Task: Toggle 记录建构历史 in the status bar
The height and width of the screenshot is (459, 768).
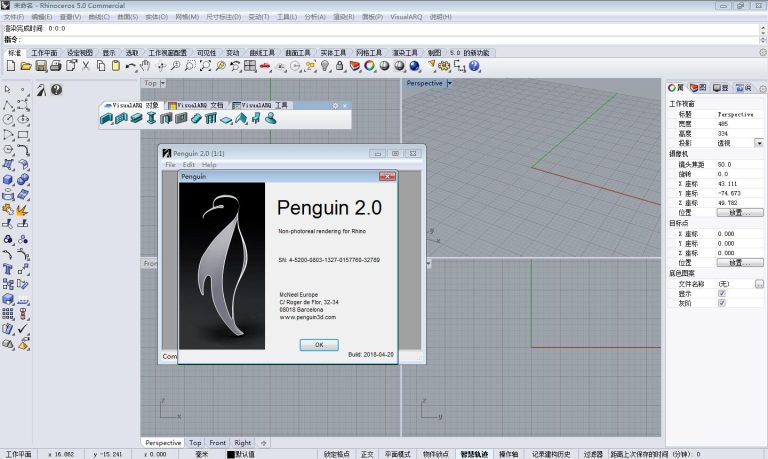Action: (551, 454)
